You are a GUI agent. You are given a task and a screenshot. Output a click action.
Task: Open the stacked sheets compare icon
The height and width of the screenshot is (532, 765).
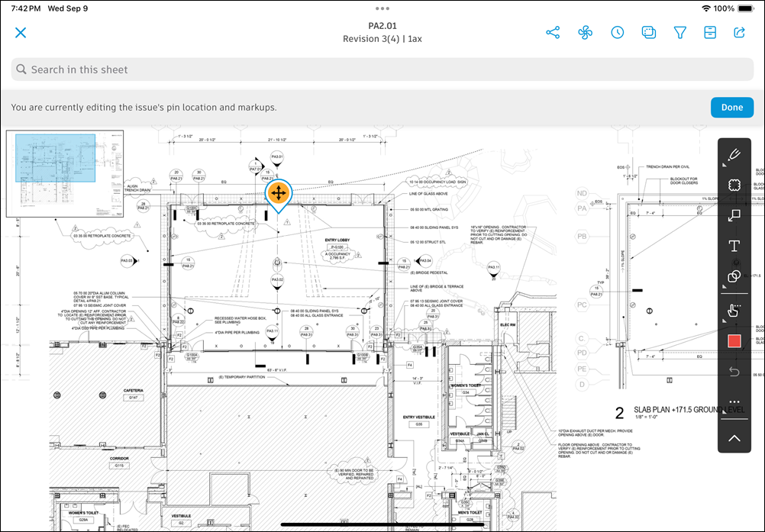[x=649, y=33]
